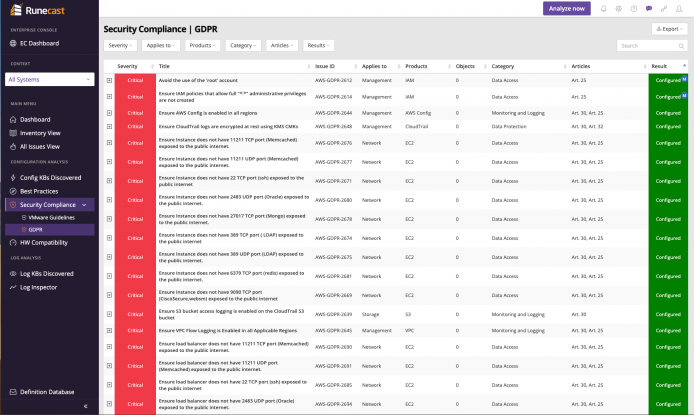The width and height of the screenshot is (694, 415).
Task: Click the search magnifier icon
Action: coord(681,46)
